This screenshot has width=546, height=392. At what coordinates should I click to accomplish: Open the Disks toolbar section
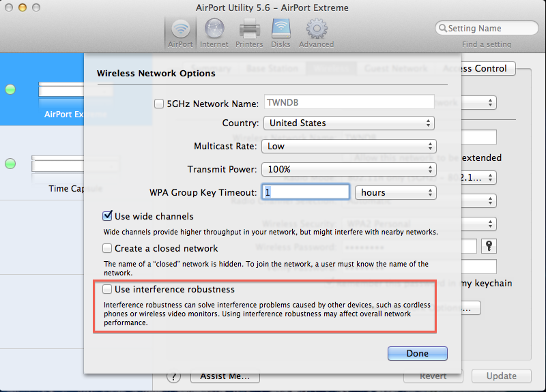281,33
